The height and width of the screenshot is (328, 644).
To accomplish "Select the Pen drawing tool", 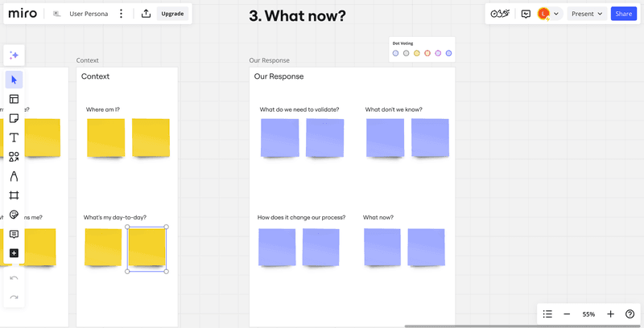I will (14, 176).
